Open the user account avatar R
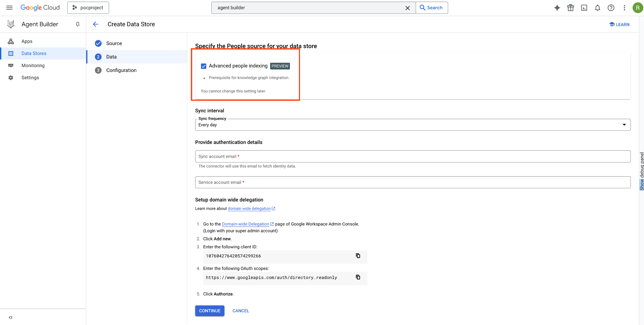The image size is (644, 325). point(637,8)
